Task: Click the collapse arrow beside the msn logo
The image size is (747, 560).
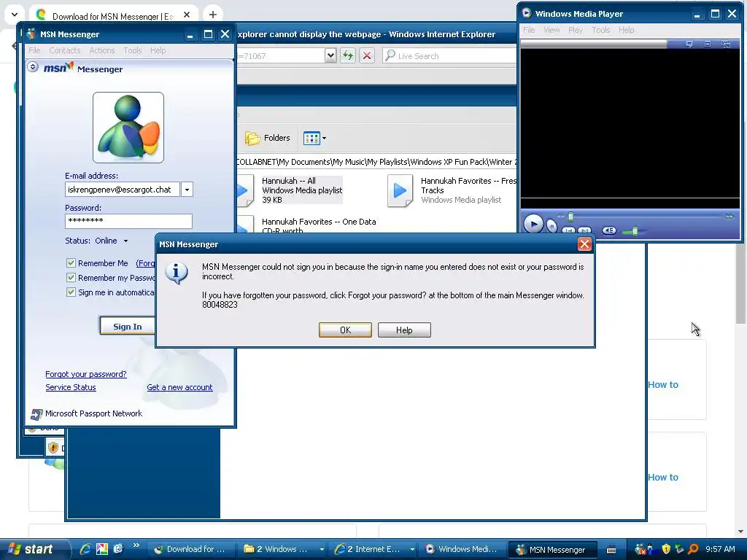Action: [x=32, y=66]
